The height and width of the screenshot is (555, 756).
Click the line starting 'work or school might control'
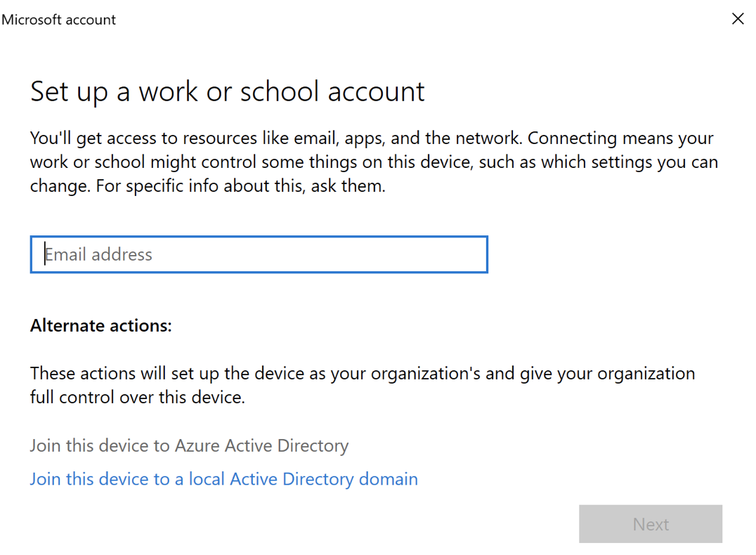374,162
